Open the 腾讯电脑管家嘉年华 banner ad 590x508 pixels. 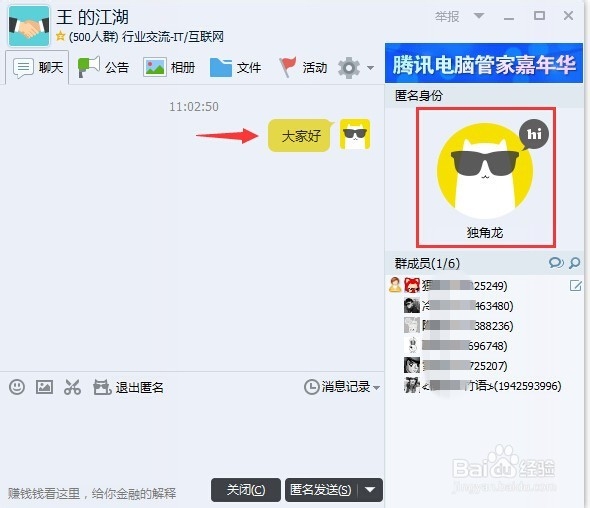pyautogui.click(x=484, y=64)
